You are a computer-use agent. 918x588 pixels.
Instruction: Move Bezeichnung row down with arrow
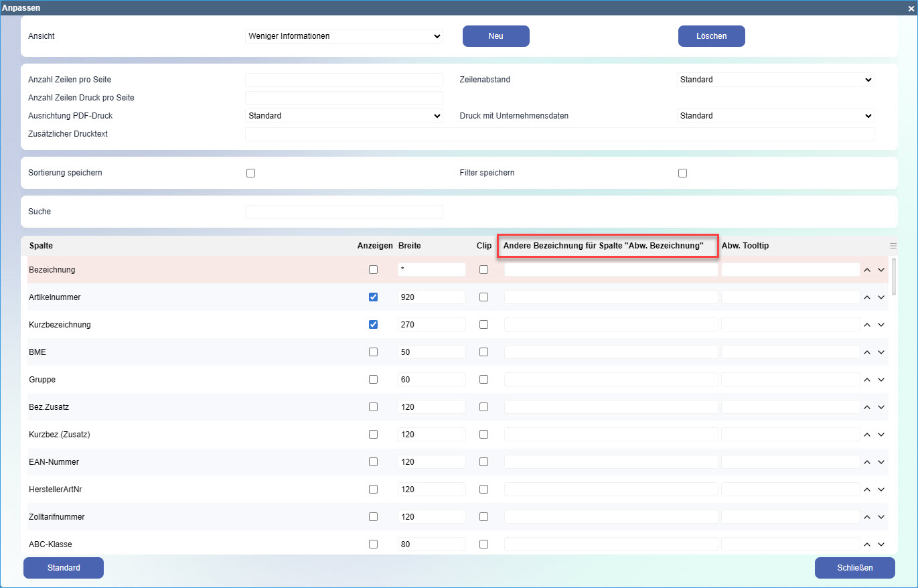881,270
